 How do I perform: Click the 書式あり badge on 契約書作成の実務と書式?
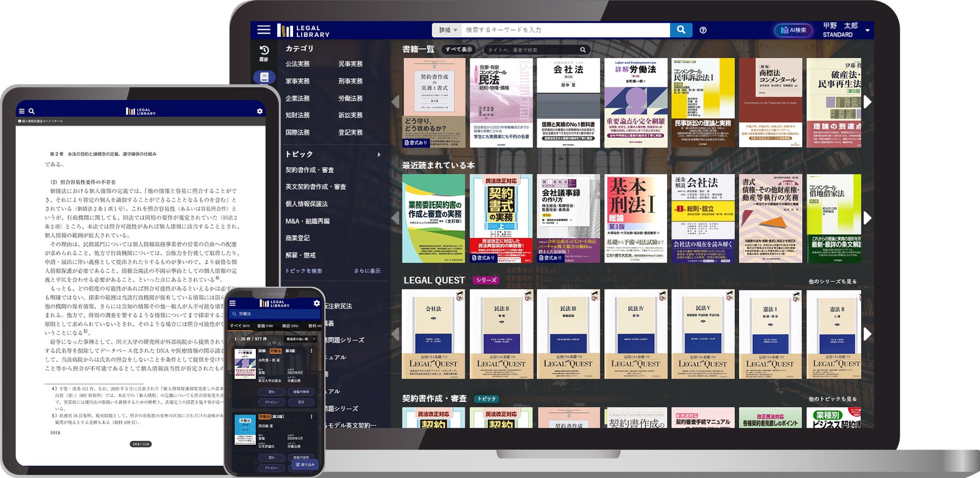(416, 143)
